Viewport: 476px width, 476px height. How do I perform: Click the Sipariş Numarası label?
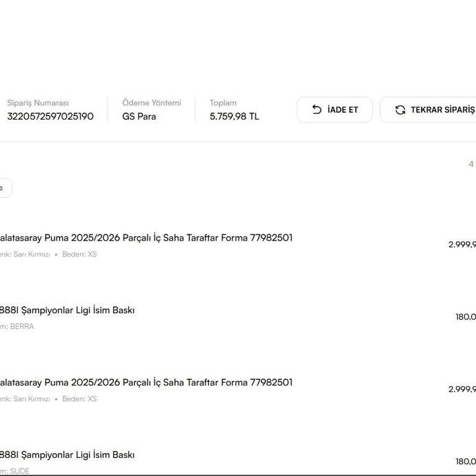[38, 103]
